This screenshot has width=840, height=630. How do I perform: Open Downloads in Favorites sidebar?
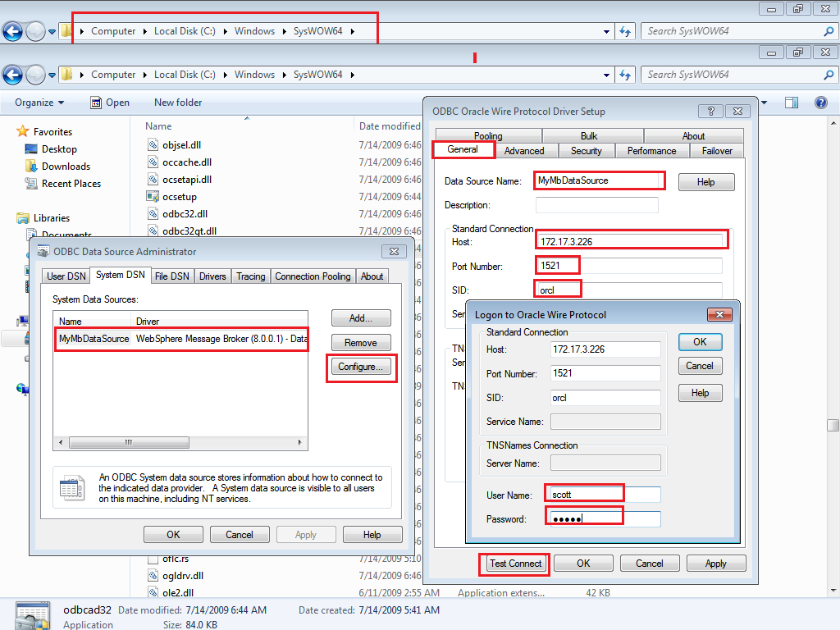point(66,166)
